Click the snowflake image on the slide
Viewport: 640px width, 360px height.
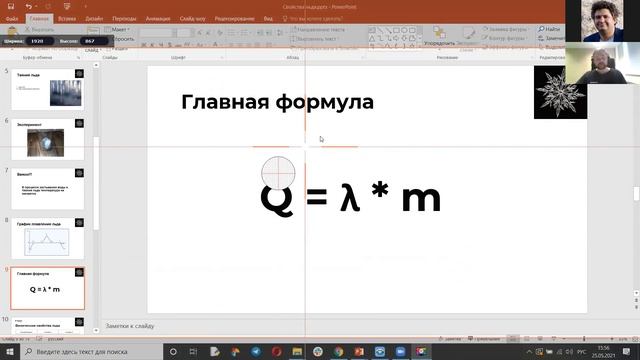pos(560,93)
